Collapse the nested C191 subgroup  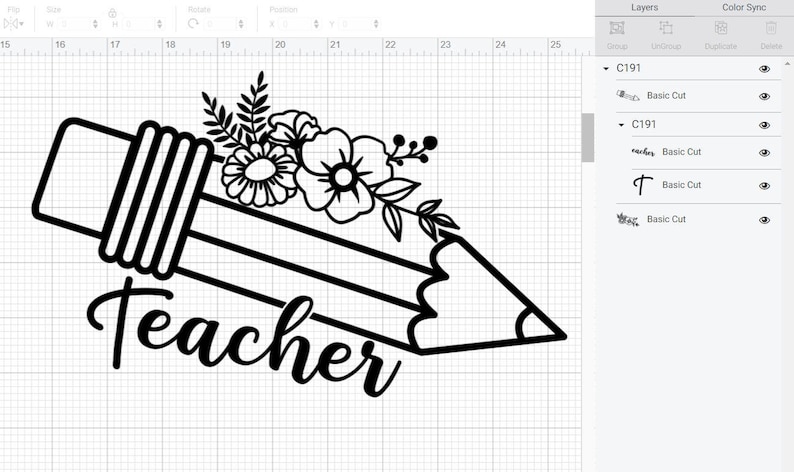pyautogui.click(x=621, y=125)
